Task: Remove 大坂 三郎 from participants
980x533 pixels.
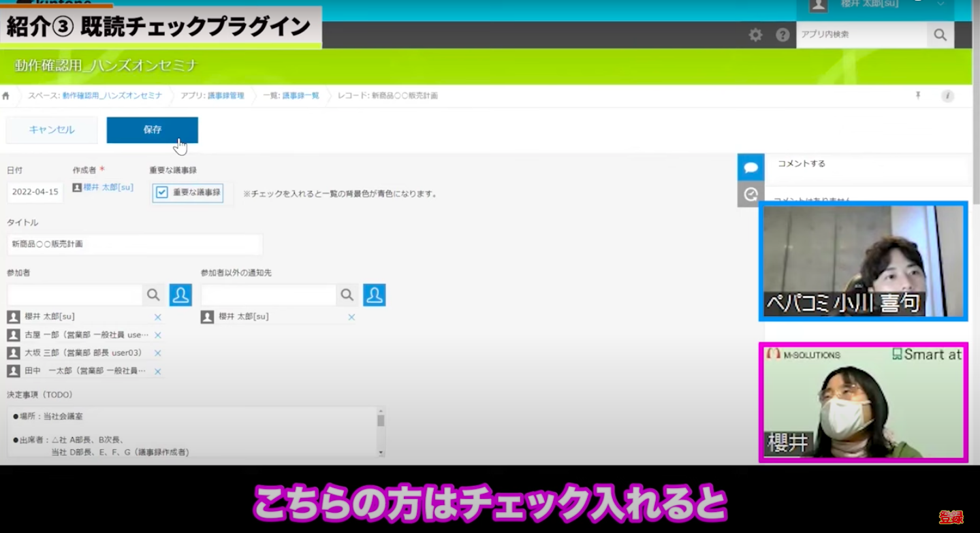Action: point(158,353)
